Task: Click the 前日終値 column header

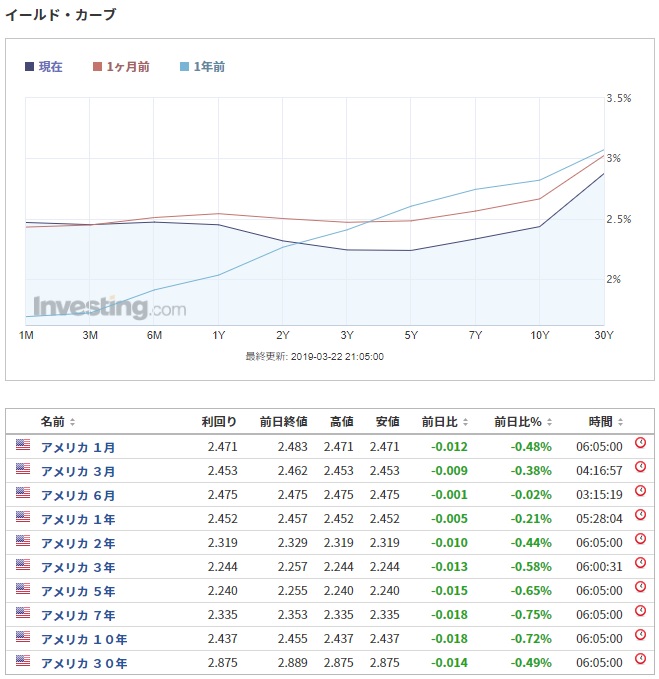Action: (x=284, y=421)
